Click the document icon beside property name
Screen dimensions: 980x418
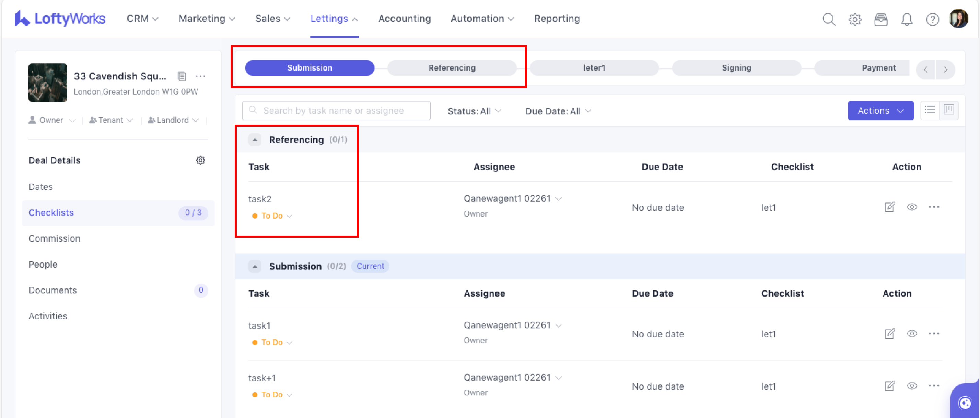[x=182, y=76]
